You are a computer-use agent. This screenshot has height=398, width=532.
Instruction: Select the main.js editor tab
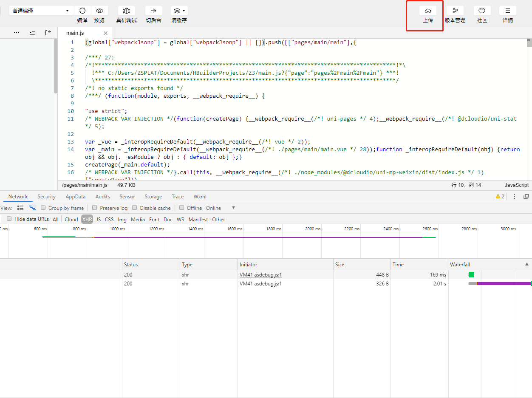[x=75, y=33]
